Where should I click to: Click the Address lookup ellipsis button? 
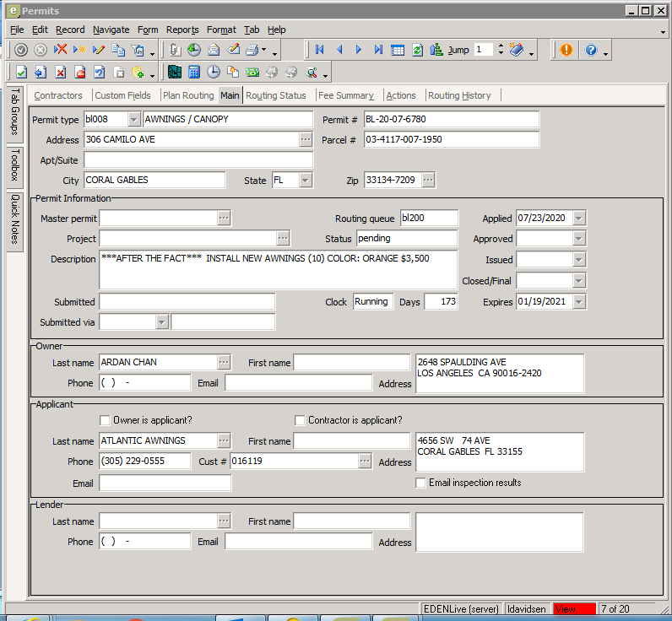tap(305, 139)
